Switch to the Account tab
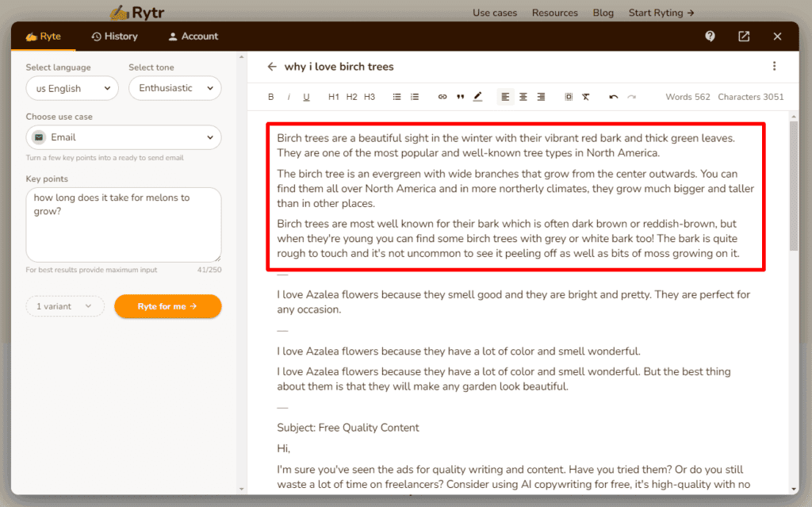812x507 pixels. pos(193,36)
